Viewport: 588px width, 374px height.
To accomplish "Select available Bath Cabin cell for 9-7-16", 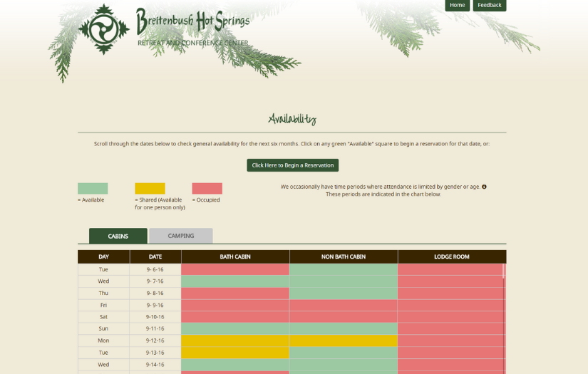I will pyautogui.click(x=235, y=281).
